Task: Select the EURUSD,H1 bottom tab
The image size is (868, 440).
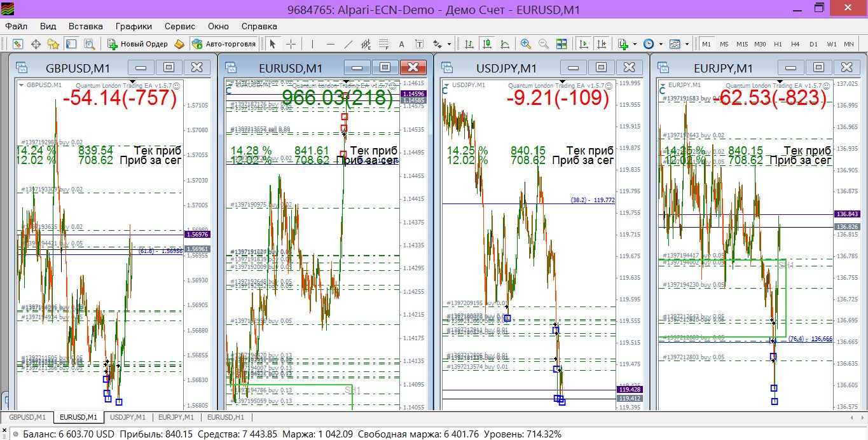Action: (226, 417)
